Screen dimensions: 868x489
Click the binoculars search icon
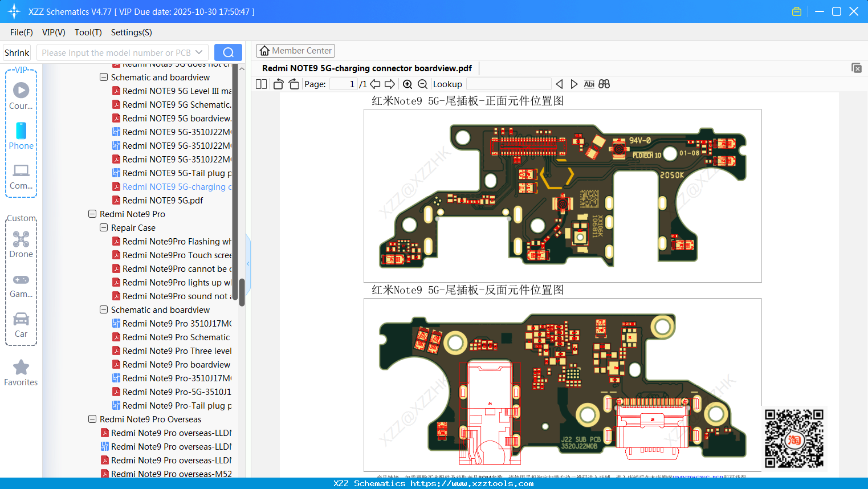point(604,84)
